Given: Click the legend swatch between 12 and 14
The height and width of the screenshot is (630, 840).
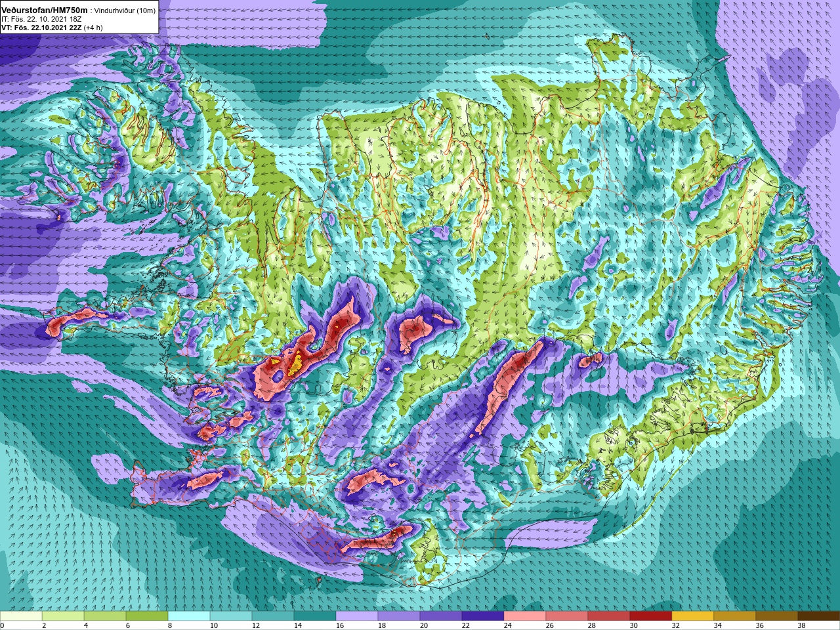Looking at the screenshot, I should pyautogui.click(x=273, y=616).
